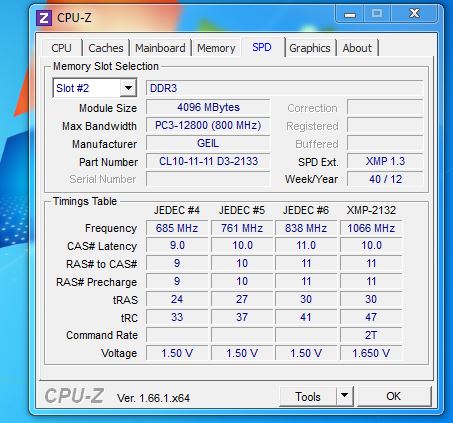Click the 1.650 V voltage cell

pos(371,353)
